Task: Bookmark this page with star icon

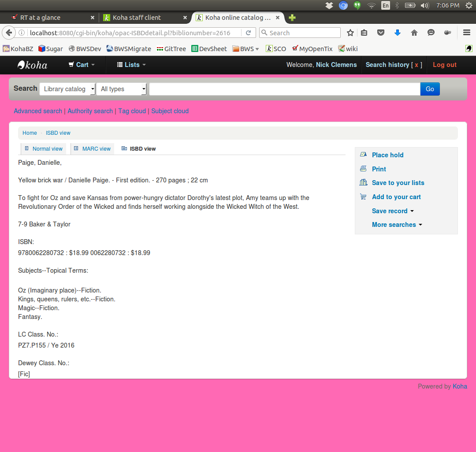Action: click(350, 33)
